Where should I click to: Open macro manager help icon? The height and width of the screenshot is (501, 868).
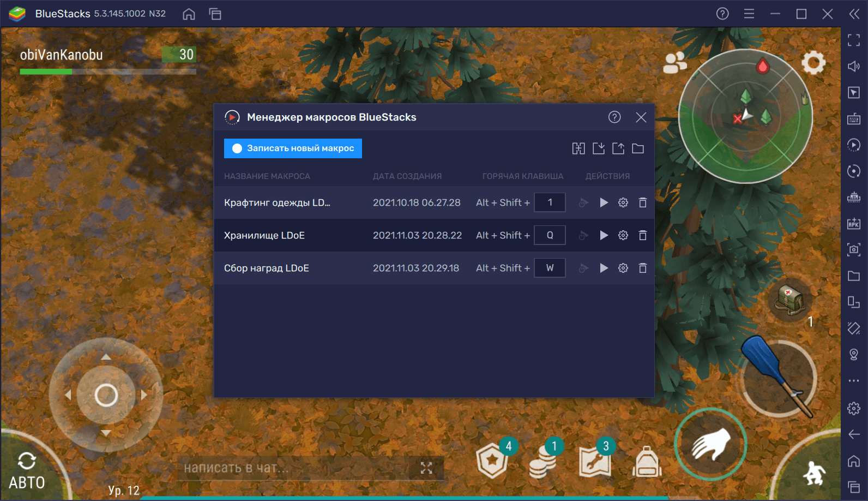[x=614, y=117]
